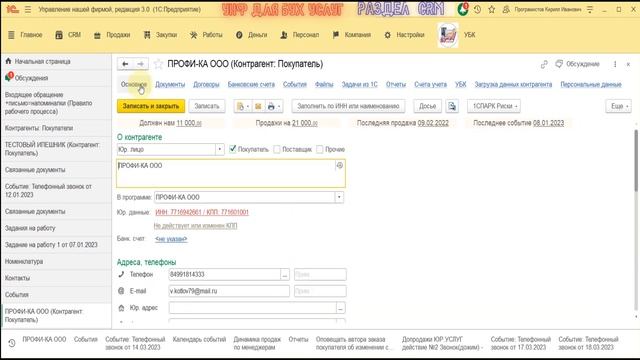Open the Деньги section
640x360 pixels.
[251, 35]
